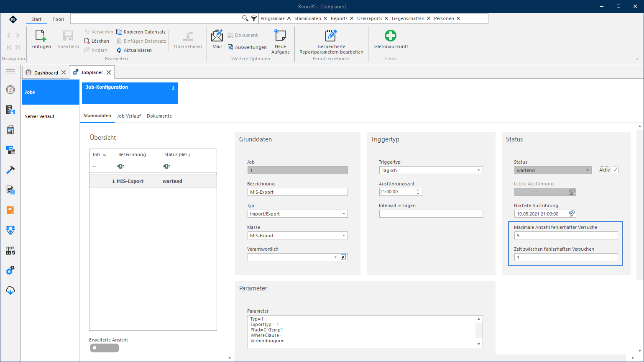The image size is (644, 362).
Task: Delete the record with Löschen
Action: [97, 41]
